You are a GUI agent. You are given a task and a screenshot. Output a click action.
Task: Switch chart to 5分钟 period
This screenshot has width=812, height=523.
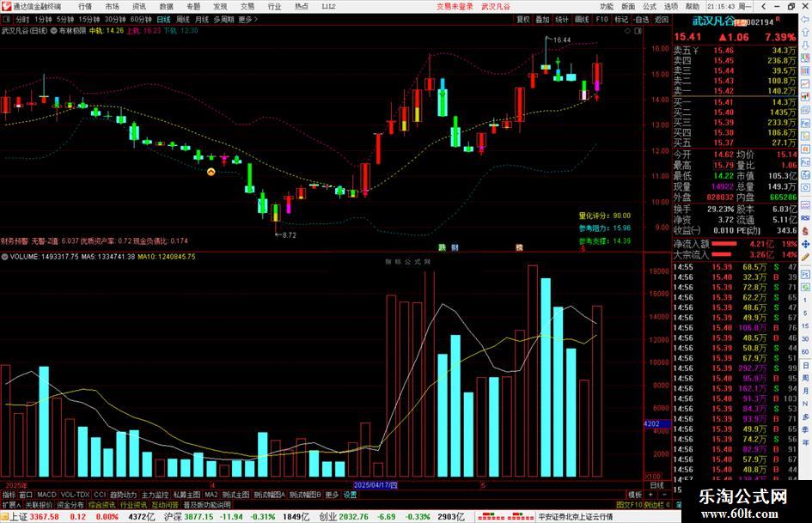tap(65, 19)
